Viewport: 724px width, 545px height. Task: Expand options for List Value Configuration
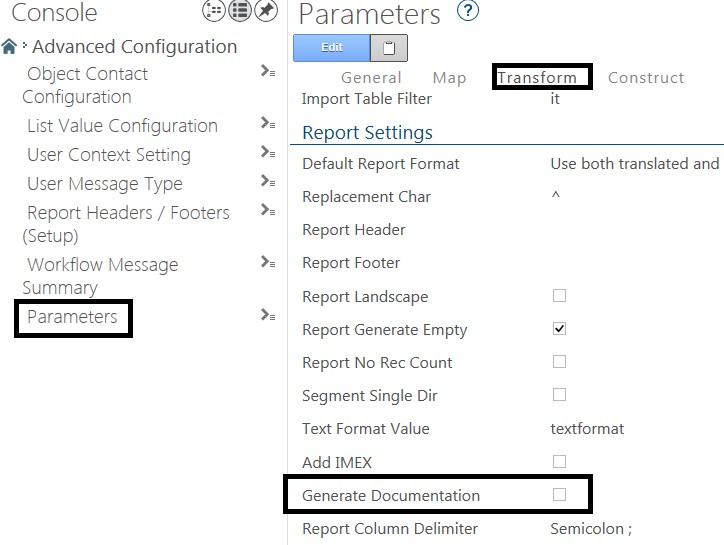(x=268, y=123)
